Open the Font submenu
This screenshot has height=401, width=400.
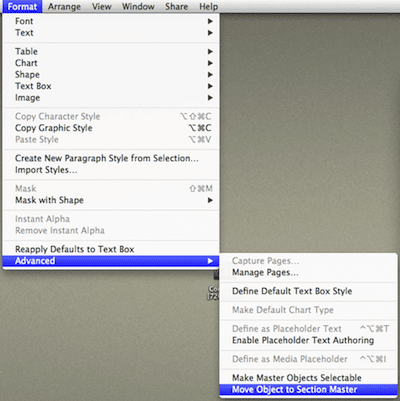[111, 21]
